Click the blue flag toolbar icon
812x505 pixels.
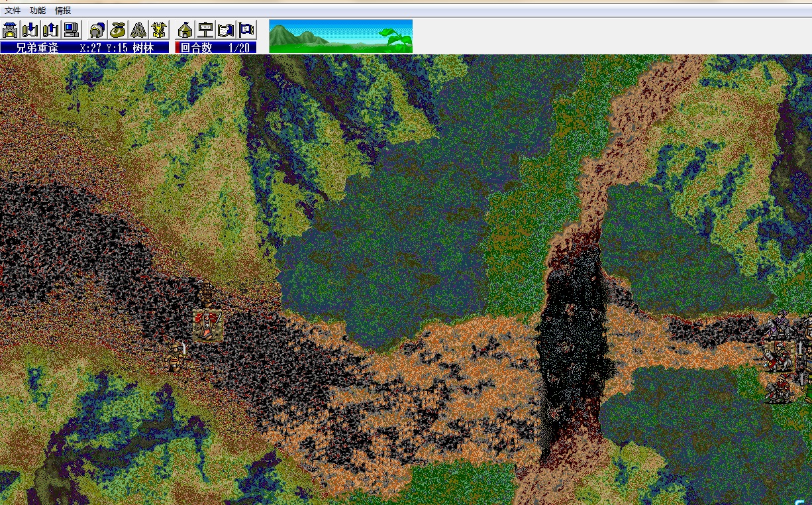point(247,30)
